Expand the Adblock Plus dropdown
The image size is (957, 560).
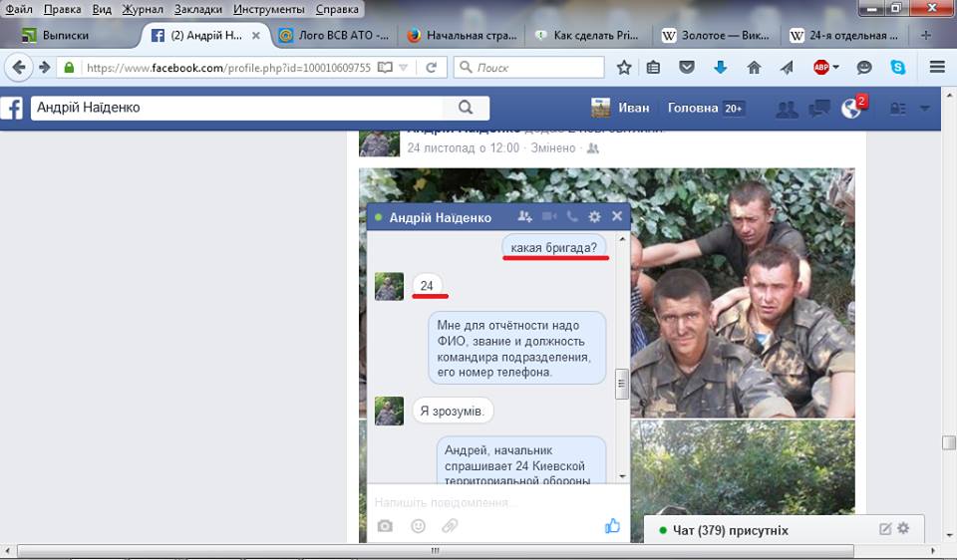(x=835, y=68)
